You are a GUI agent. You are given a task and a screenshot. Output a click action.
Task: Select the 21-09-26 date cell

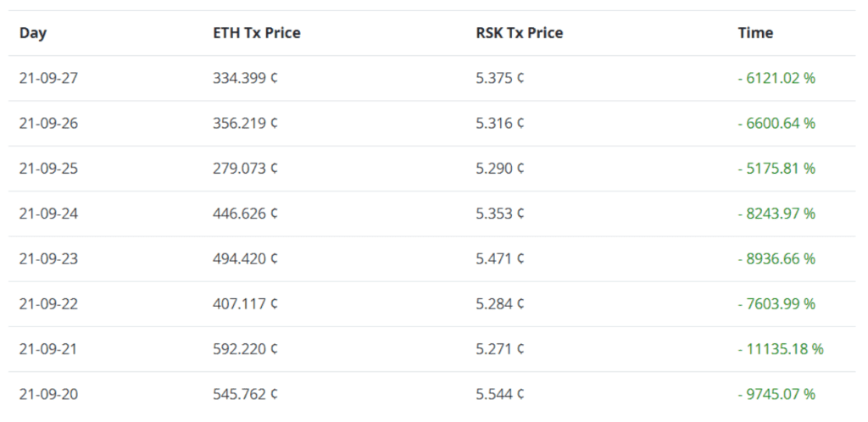pos(48,124)
